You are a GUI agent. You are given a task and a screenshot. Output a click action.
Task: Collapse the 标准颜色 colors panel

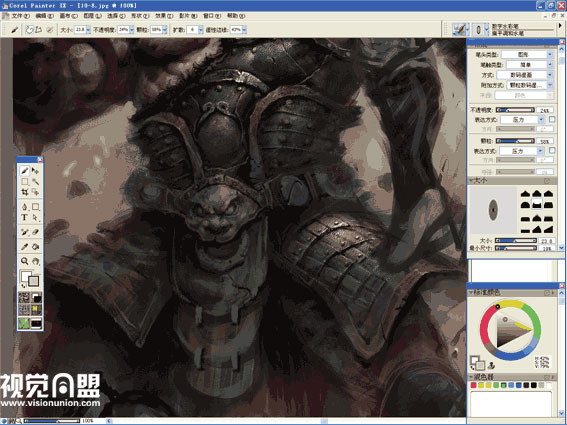[x=471, y=292]
